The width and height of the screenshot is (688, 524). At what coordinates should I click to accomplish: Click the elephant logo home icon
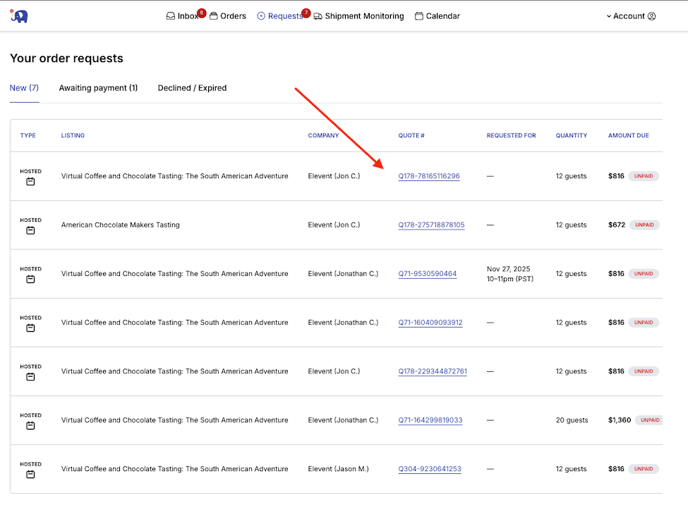pyautogui.click(x=19, y=16)
